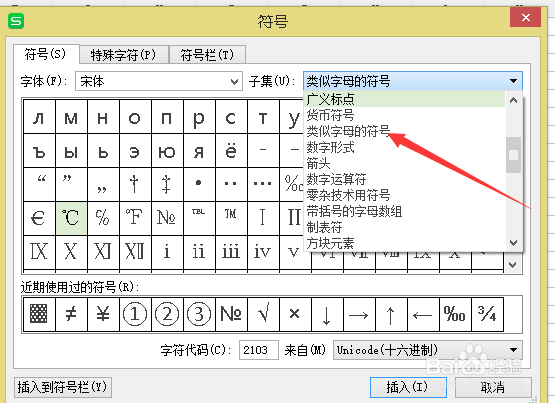Select Roman numeral Ⅸ symbol
Screen dimensions: 555x403
39,252
